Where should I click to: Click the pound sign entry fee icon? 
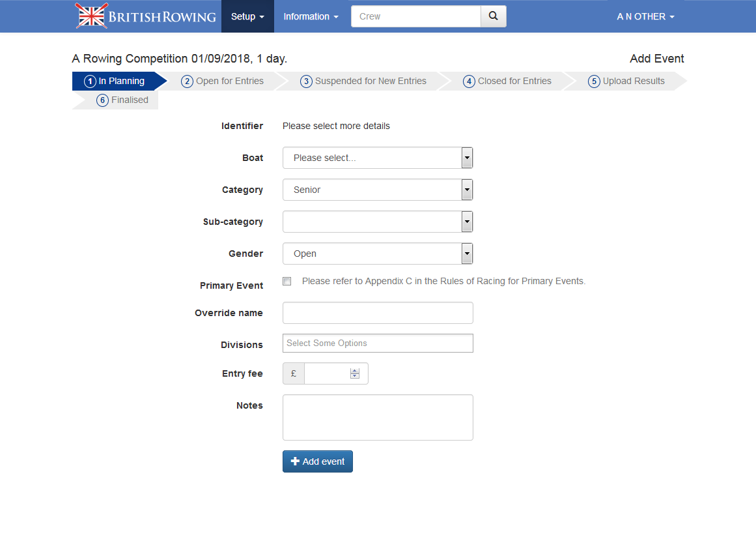pyautogui.click(x=294, y=373)
